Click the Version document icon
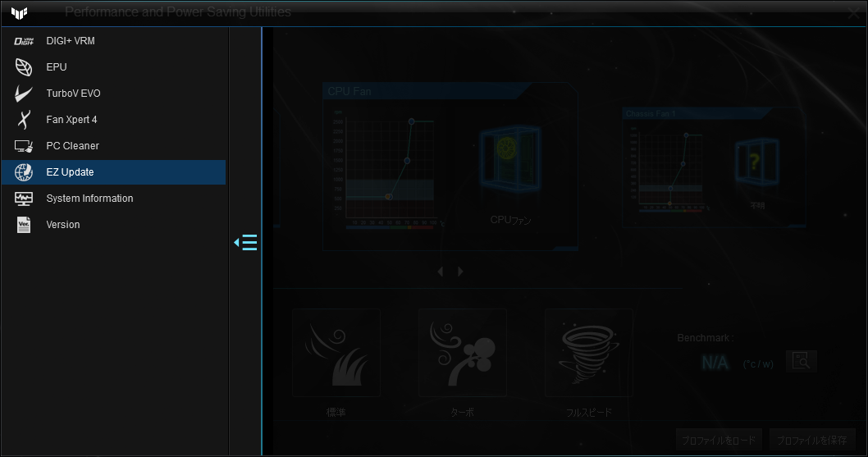The width and height of the screenshot is (868, 457). click(x=23, y=225)
